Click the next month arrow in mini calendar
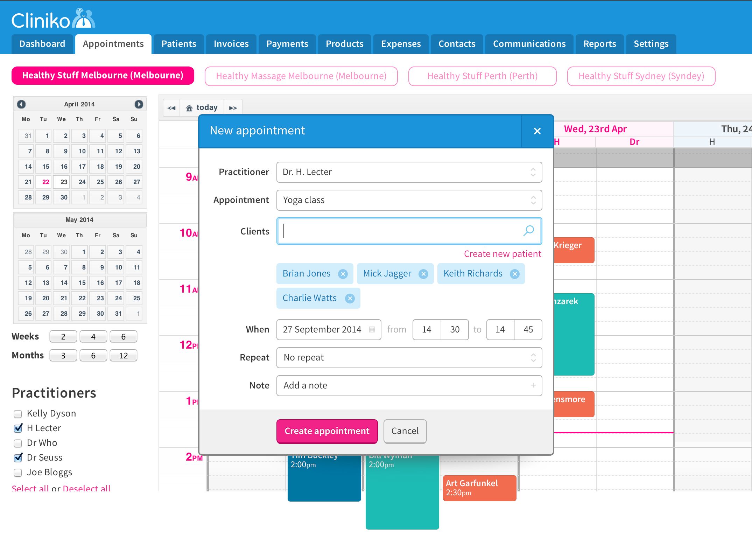Screen dimensions: 752x560 click(139, 104)
